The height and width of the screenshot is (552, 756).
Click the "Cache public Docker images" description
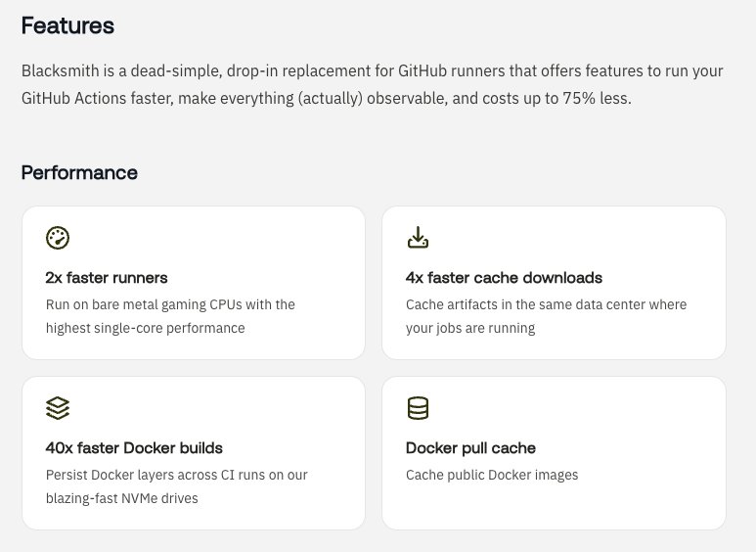coord(492,475)
